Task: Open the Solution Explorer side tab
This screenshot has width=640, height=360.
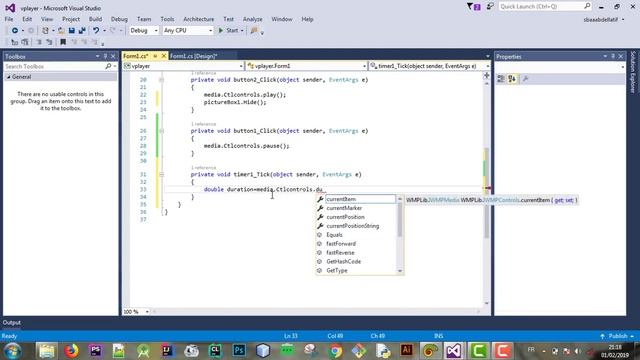Action: [633, 72]
